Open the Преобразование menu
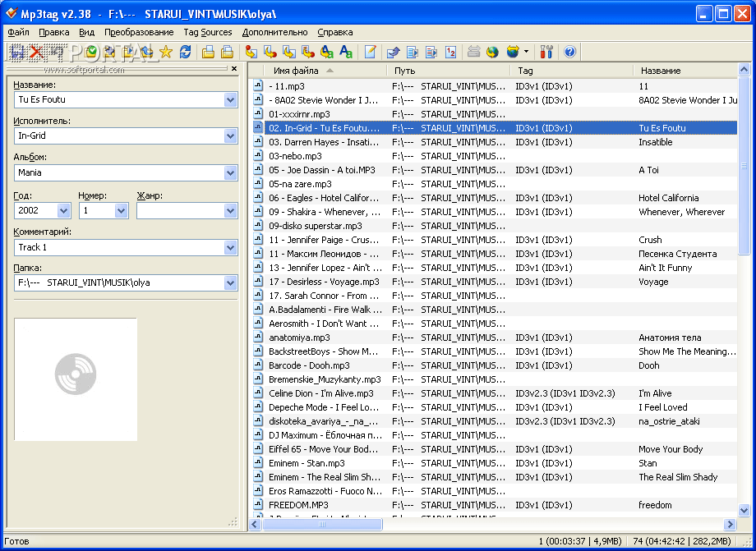This screenshot has width=756, height=551. pyautogui.click(x=139, y=32)
